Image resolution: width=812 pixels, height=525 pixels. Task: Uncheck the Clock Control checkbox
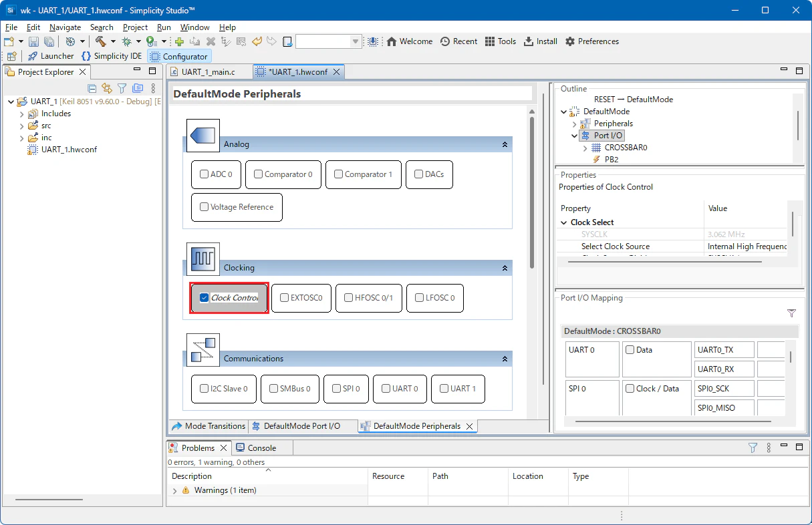pyautogui.click(x=205, y=298)
